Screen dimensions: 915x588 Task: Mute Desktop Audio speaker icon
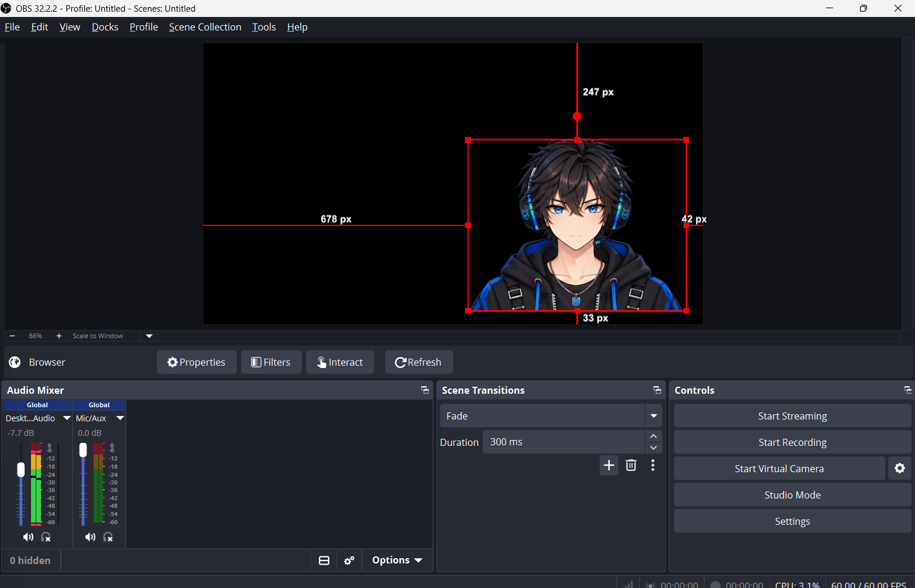(x=28, y=537)
